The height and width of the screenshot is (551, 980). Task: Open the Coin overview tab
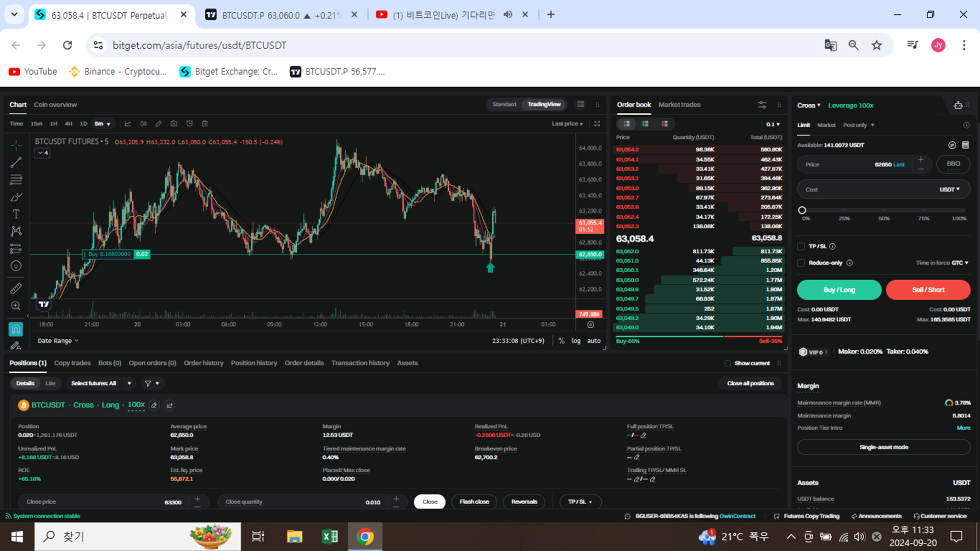coord(55,105)
